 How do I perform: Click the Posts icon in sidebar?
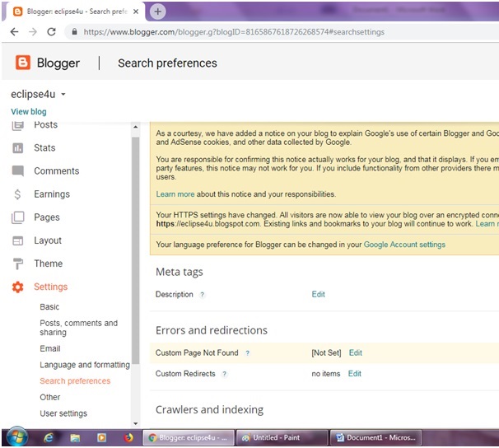pos(18,126)
